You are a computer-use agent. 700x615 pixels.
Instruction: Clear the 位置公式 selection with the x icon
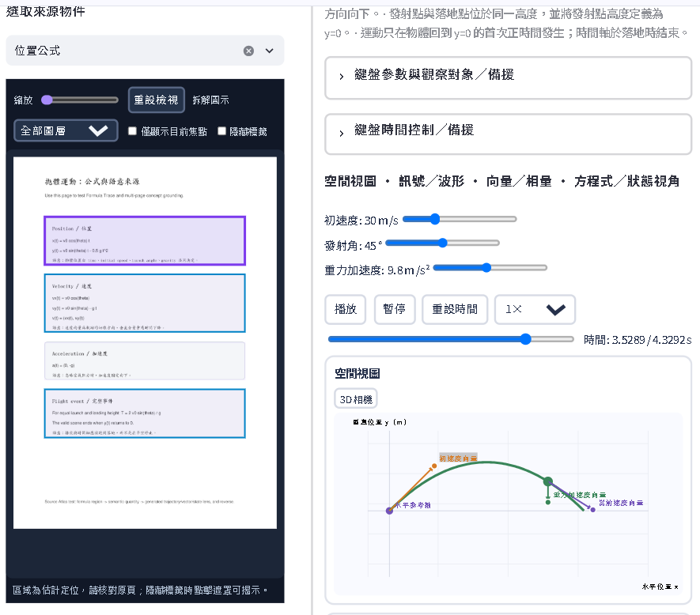[248, 51]
